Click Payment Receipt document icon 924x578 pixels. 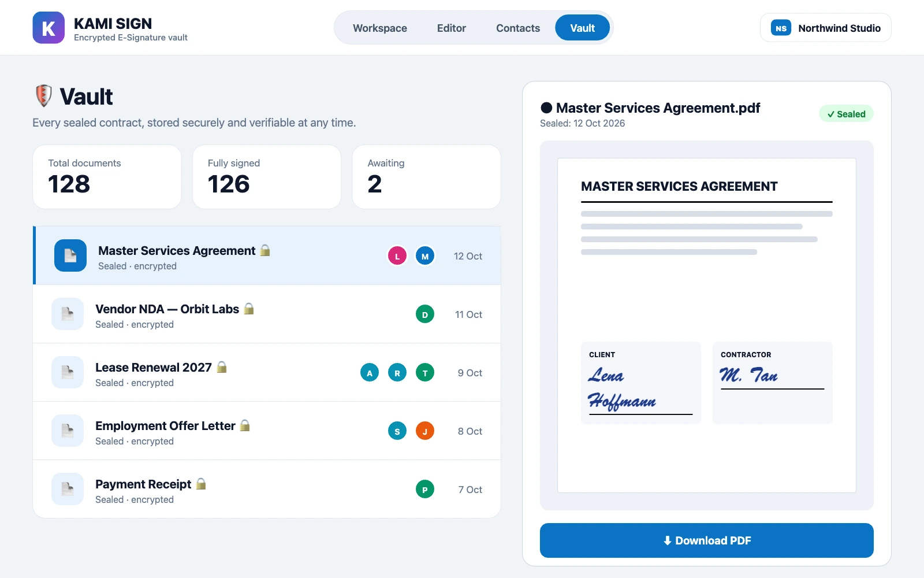coord(68,489)
